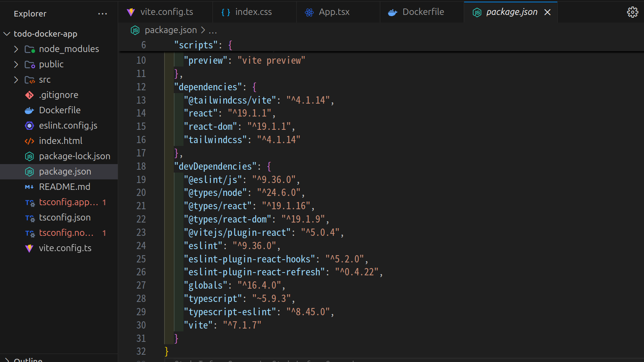644x362 pixels.
Task: Switch to the Dockerfile tab
Action: click(422, 12)
